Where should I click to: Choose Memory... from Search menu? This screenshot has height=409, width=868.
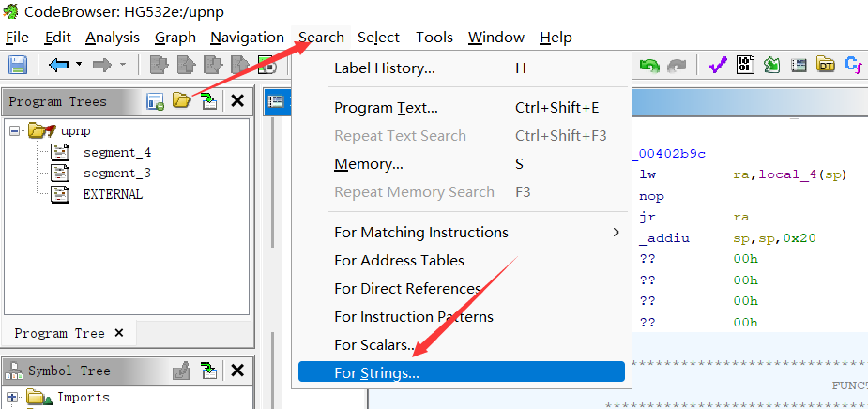coord(462,164)
